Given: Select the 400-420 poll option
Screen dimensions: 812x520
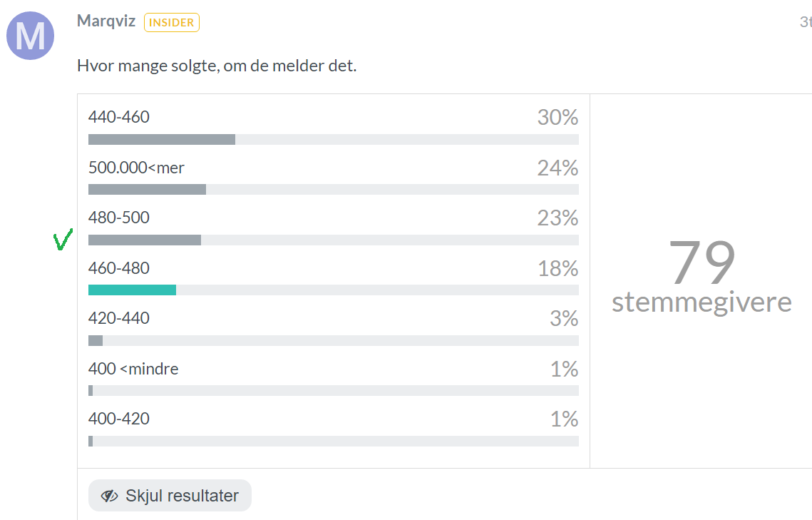Looking at the screenshot, I should (334, 428).
